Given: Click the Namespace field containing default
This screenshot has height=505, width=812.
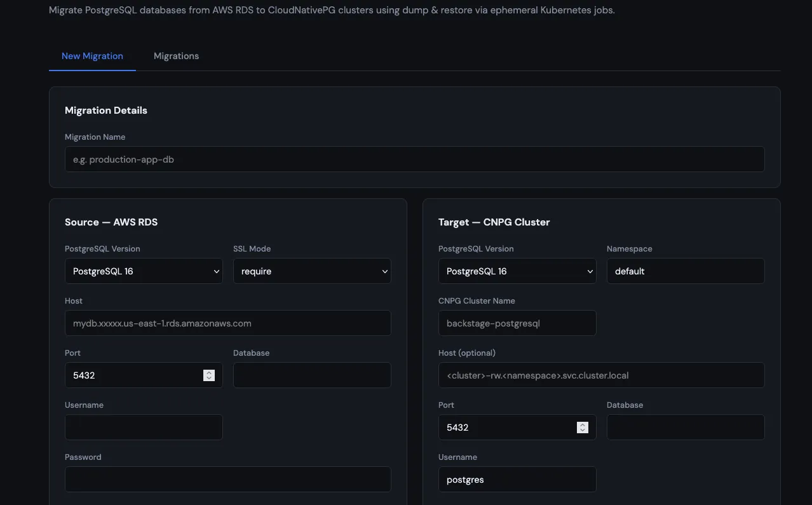Looking at the screenshot, I should coord(686,271).
